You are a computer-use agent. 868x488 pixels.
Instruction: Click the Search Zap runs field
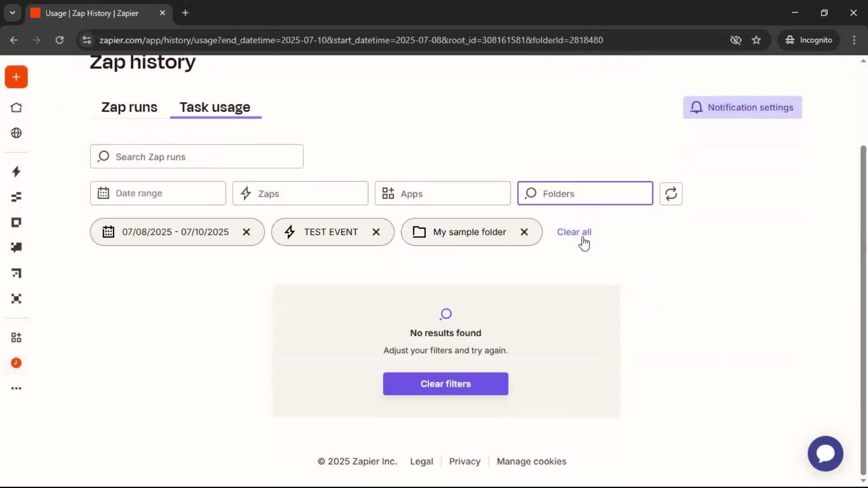coord(197,156)
